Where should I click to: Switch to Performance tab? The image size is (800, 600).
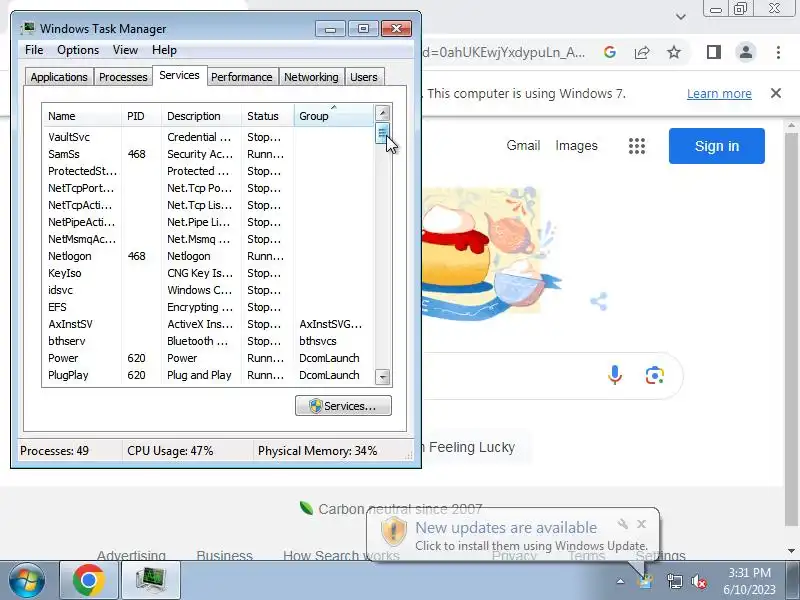(242, 77)
